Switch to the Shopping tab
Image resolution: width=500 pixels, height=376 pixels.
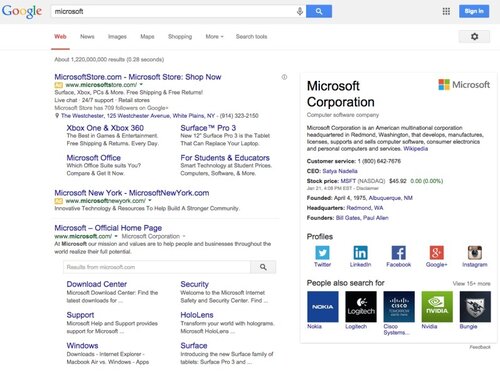point(180,37)
